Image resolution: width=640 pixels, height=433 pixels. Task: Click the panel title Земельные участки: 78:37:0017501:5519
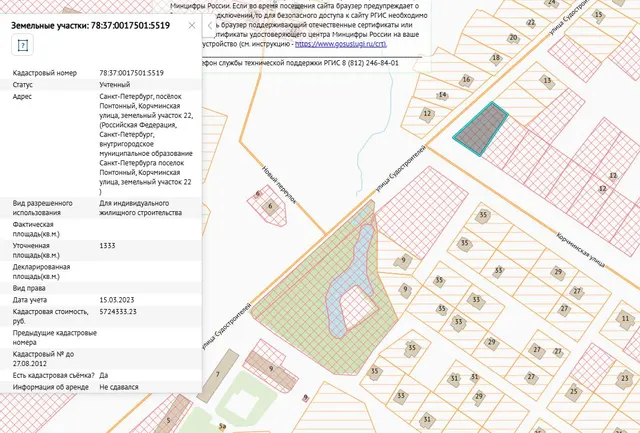click(90, 25)
